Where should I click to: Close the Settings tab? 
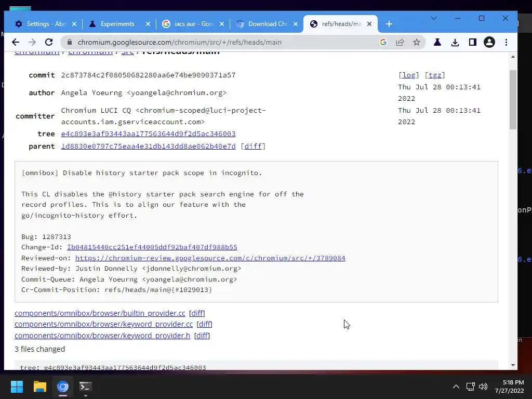pyautogui.click(x=74, y=24)
